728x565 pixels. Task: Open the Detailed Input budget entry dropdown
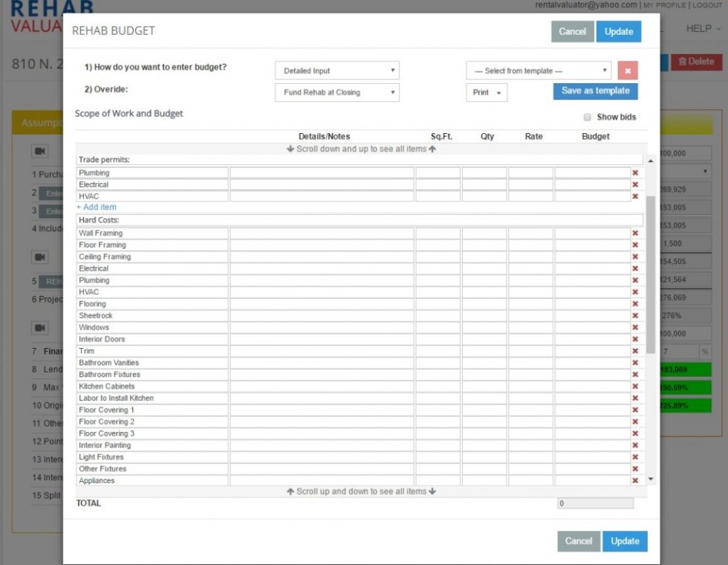point(337,70)
